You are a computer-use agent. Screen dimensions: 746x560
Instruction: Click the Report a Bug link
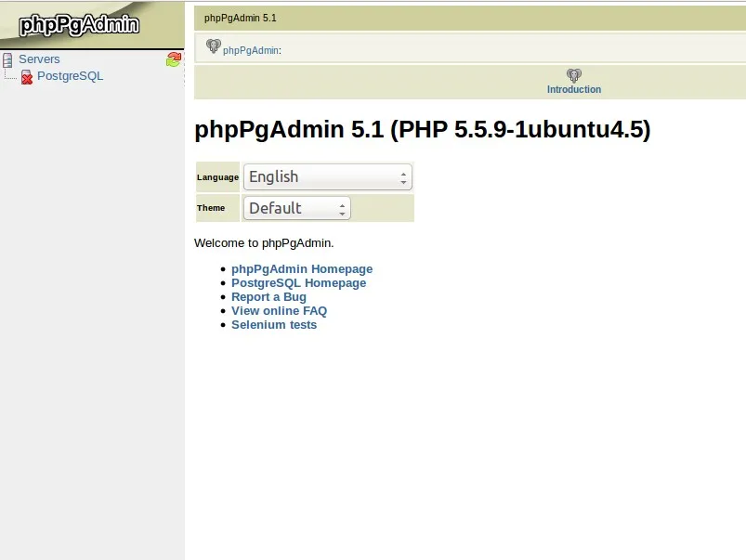point(268,296)
